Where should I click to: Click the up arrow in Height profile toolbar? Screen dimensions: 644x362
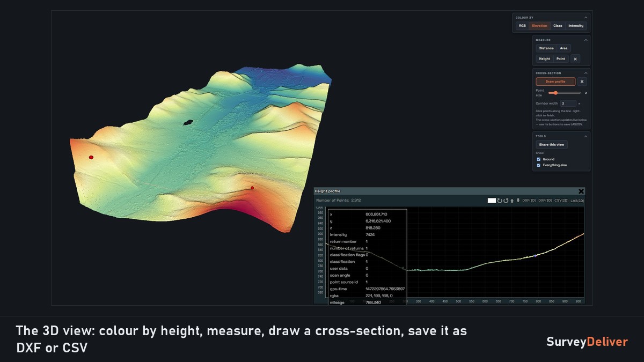[512, 201]
